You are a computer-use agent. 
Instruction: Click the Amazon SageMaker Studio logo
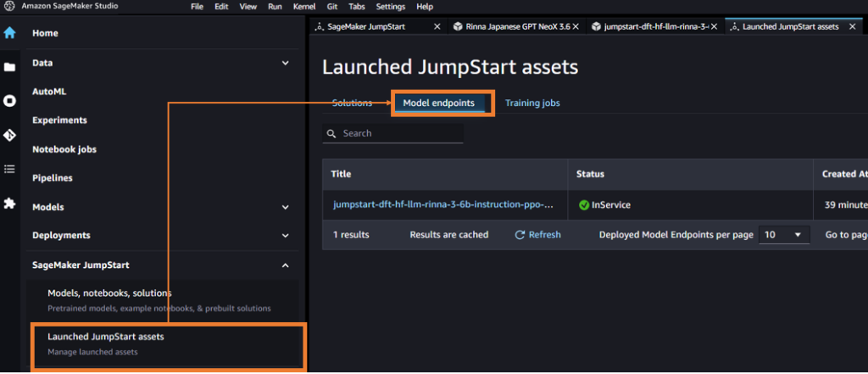(9, 7)
